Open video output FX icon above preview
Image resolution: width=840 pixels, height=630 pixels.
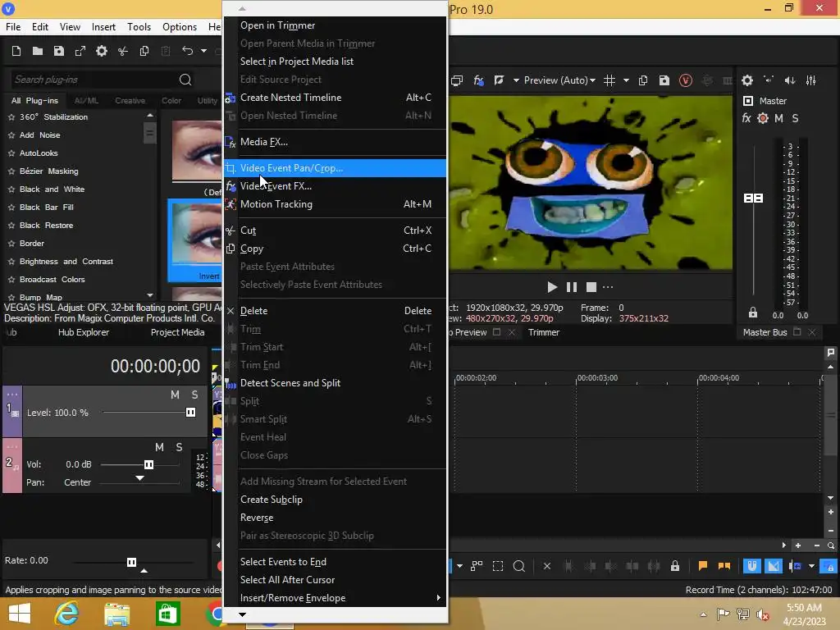coord(478,80)
